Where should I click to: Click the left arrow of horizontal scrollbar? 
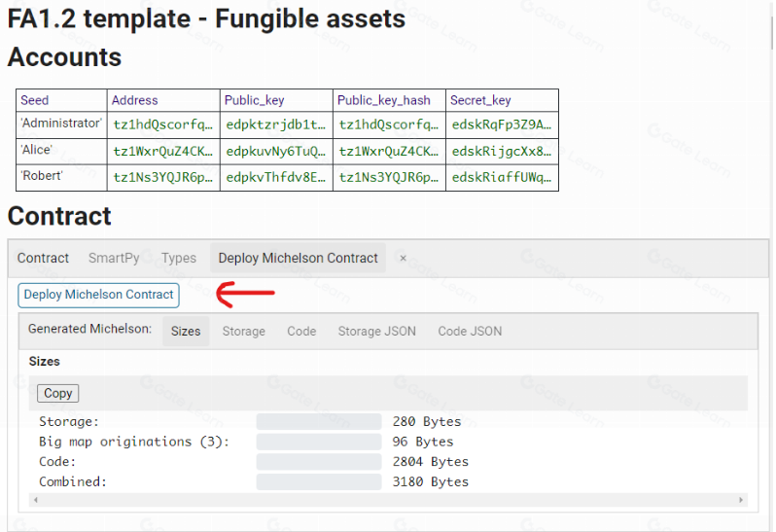pyautogui.click(x=35, y=500)
